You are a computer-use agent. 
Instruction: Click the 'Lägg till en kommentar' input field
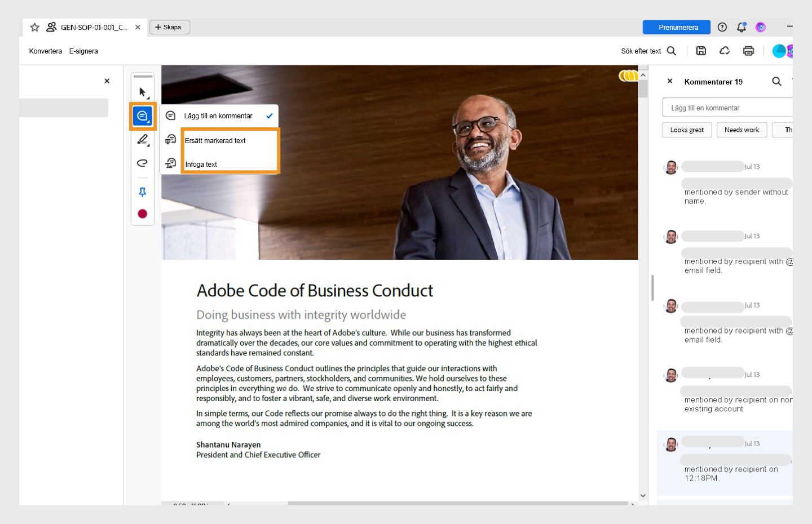tap(727, 108)
